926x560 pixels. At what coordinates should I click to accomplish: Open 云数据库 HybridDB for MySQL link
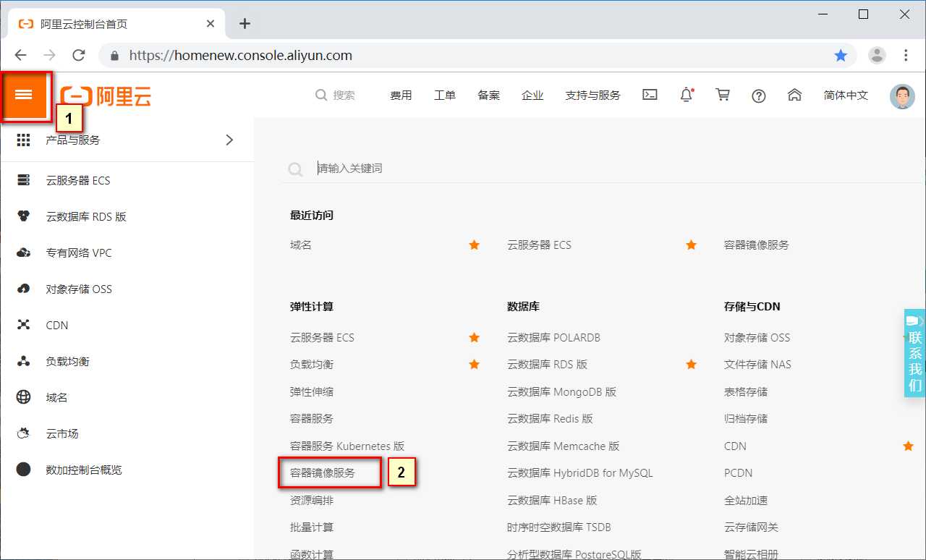point(580,473)
